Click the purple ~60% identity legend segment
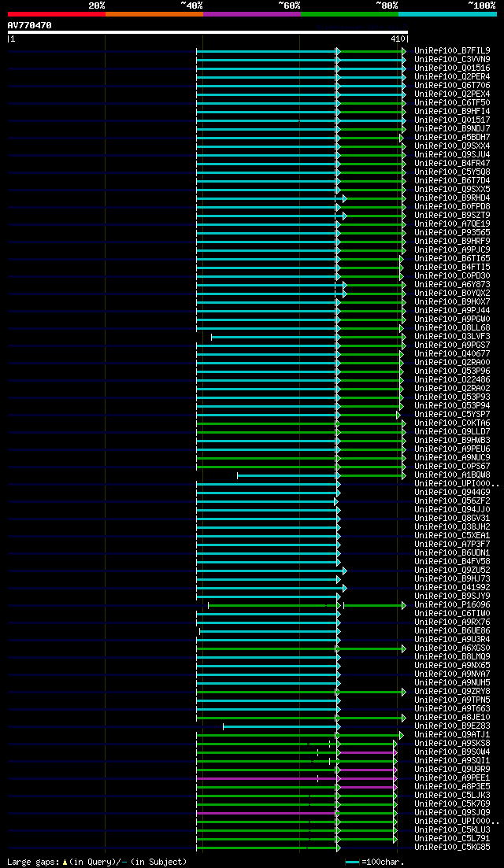This screenshot has width=504, height=868. tap(252, 13)
